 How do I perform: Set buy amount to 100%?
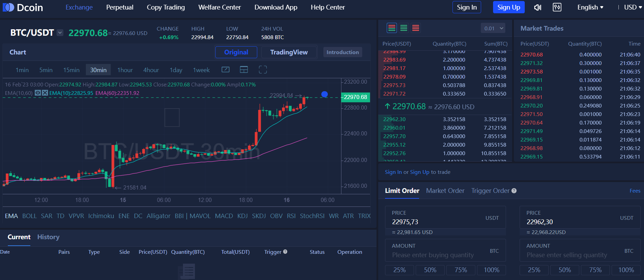click(491, 270)
